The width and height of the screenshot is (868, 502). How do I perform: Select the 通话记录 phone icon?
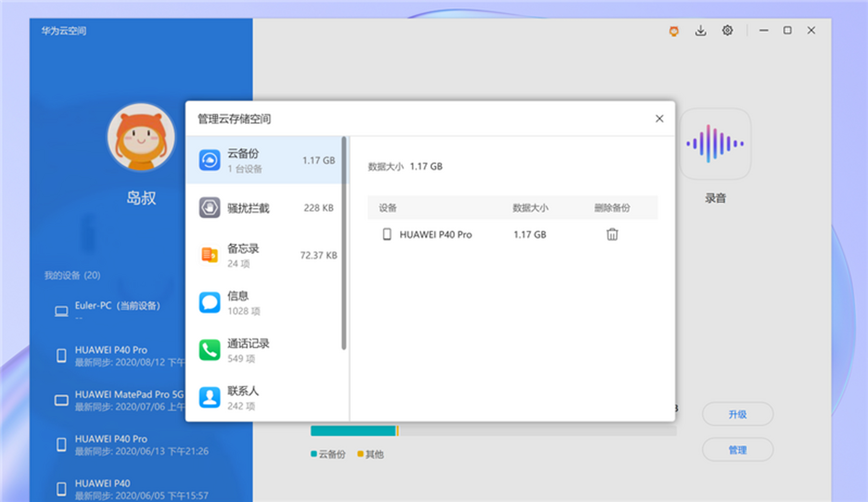(x=210, y=350)
